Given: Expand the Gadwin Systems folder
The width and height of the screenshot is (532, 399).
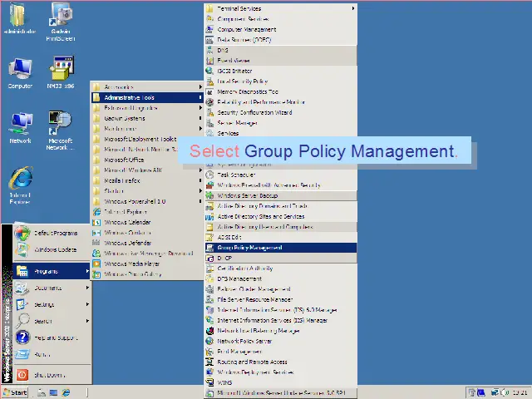Looking at the screenshot, I should tap(147, 118).
